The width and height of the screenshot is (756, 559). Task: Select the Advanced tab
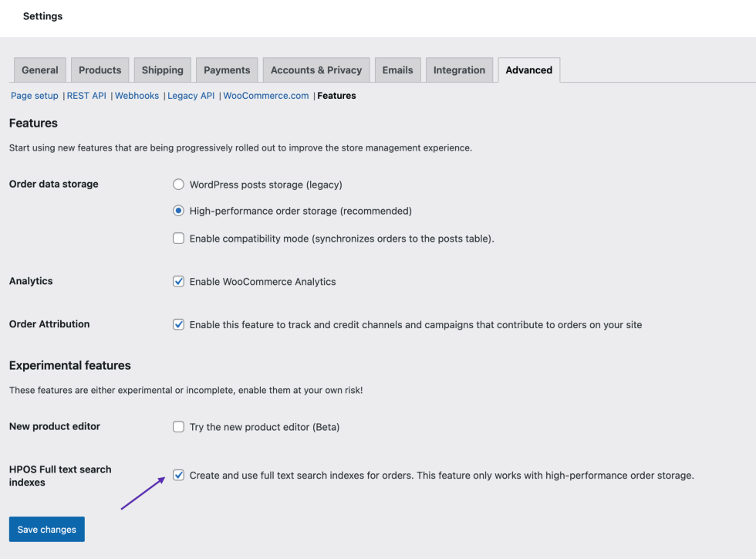[x=529, y=70]
